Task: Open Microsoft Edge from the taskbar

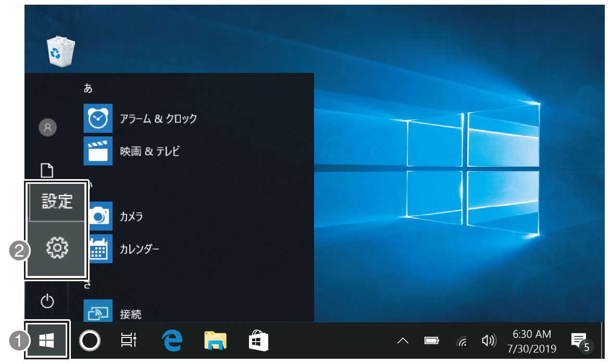Action: point(171,341)
